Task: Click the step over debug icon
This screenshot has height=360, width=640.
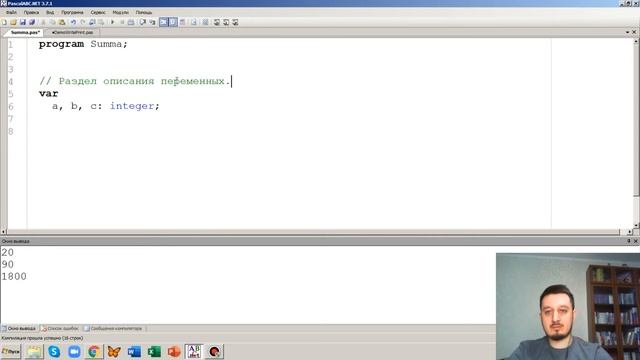Action: (152, 22)
